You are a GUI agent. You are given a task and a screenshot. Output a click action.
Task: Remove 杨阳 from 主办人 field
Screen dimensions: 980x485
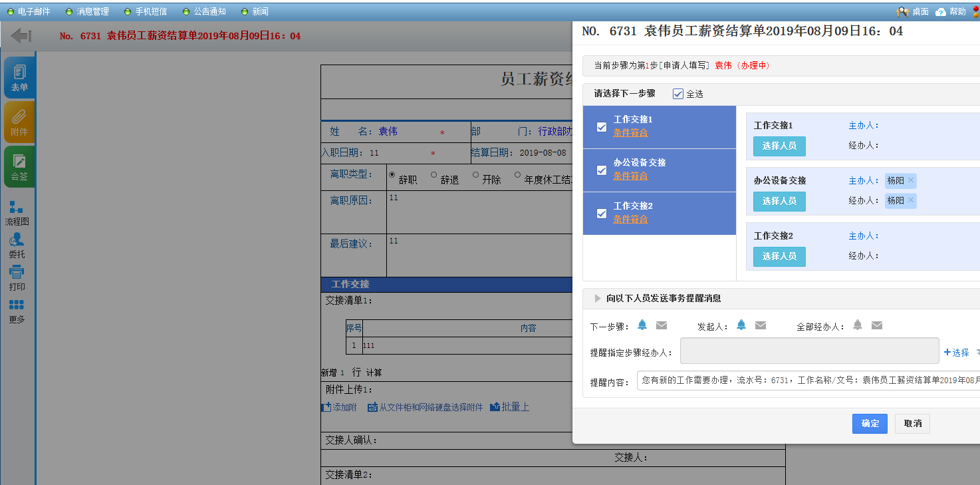coord(911,180)
